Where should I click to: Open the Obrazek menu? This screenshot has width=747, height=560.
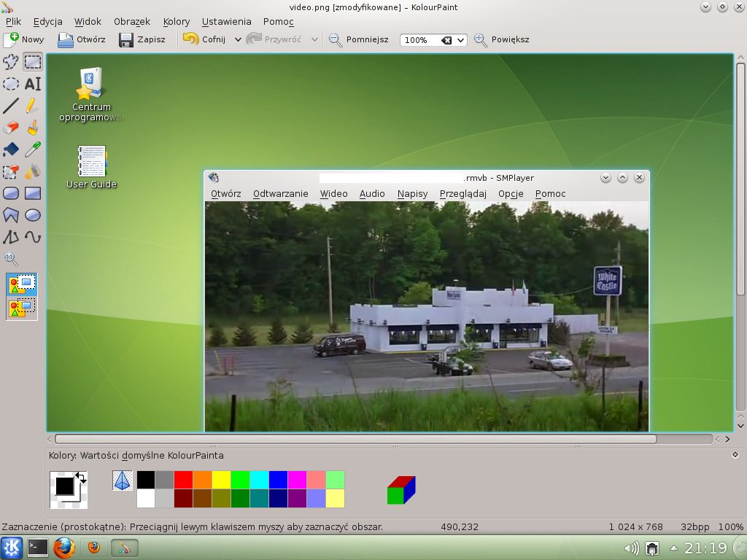pos(132,21)
